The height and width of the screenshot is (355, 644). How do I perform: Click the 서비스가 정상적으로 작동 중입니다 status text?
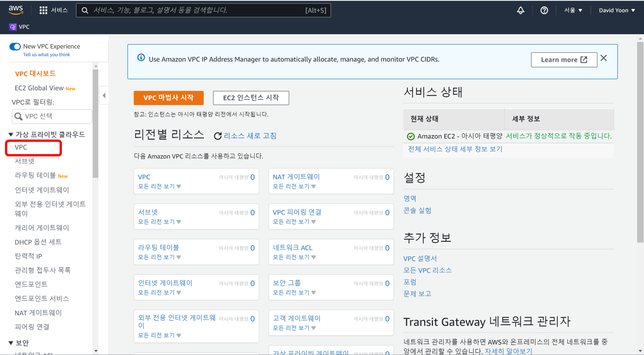[x=559, y=136]
